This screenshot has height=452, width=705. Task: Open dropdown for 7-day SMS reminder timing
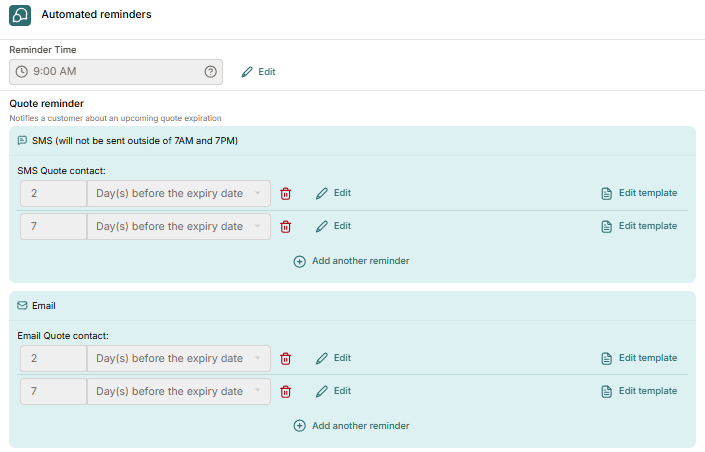click(179, 226)
